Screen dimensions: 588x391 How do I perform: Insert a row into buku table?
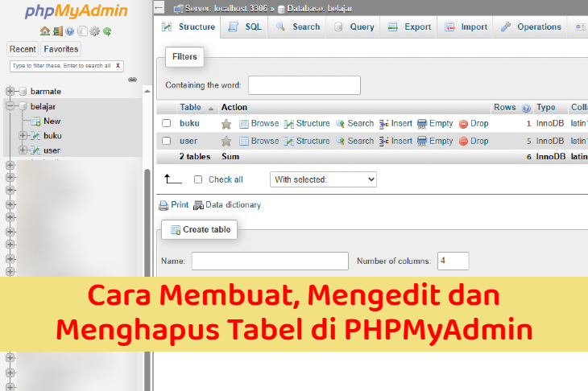coord(395,124)
